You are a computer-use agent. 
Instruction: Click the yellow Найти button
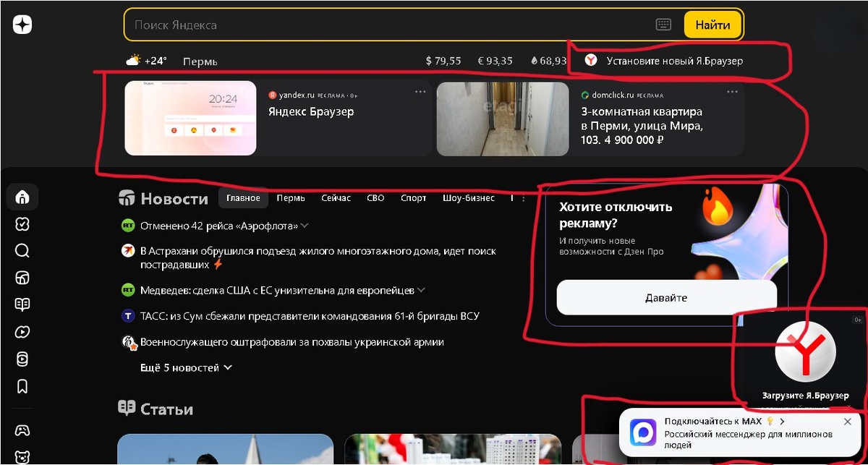click(x=712, y=25)
